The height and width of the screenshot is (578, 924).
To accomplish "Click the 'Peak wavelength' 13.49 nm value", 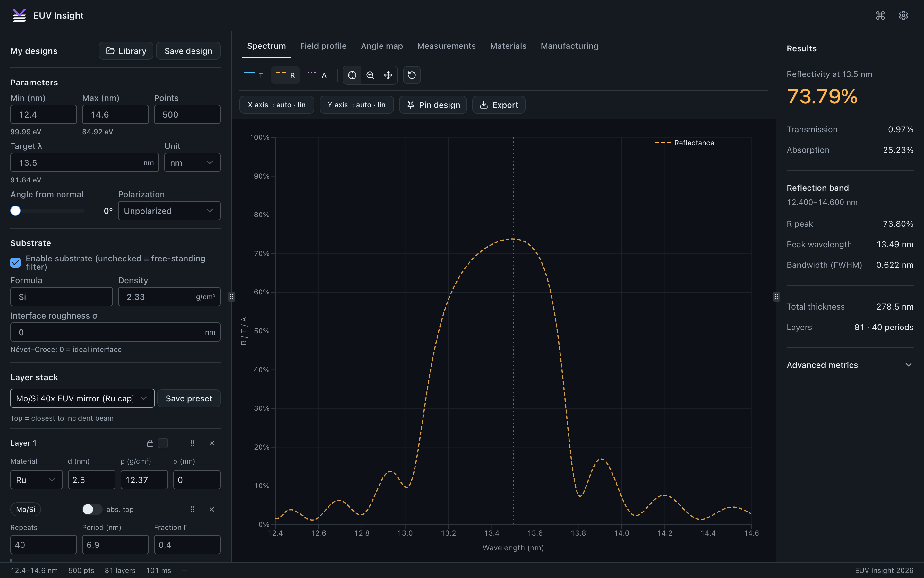I will 894,244.
